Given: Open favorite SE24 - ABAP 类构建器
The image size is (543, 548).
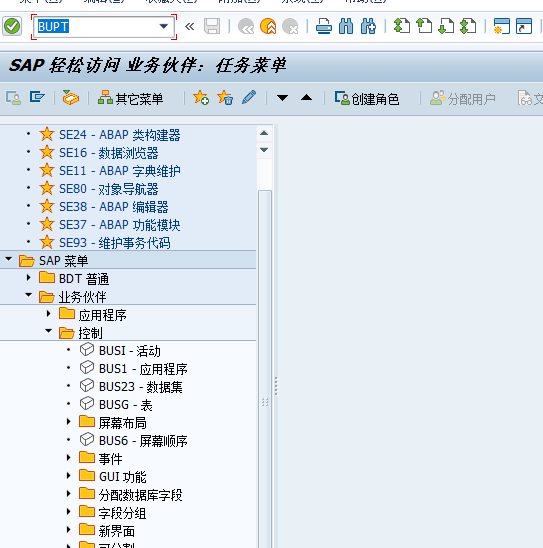Looking at the screenshot, I should 120,135.
